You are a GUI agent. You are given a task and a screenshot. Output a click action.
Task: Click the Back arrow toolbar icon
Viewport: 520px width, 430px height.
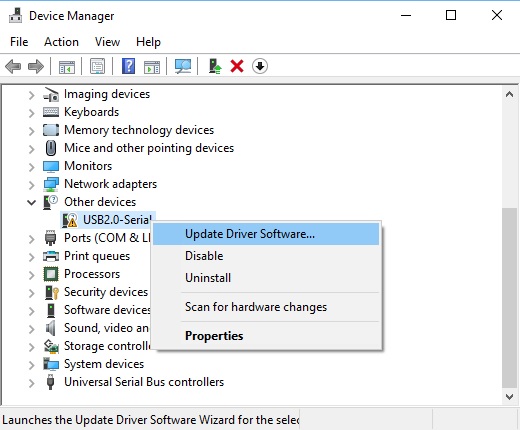(13, 66)
